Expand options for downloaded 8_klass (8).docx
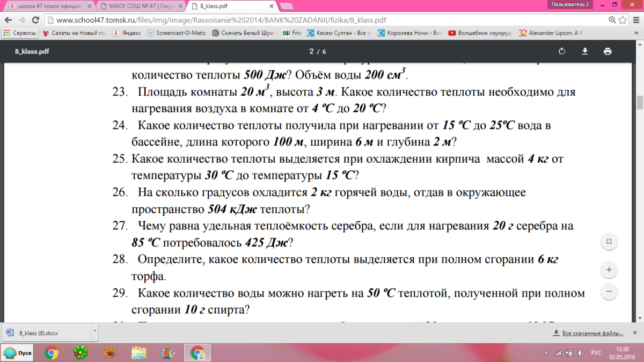This screenshot has width=644, height=362. click(x=95, y=331)
